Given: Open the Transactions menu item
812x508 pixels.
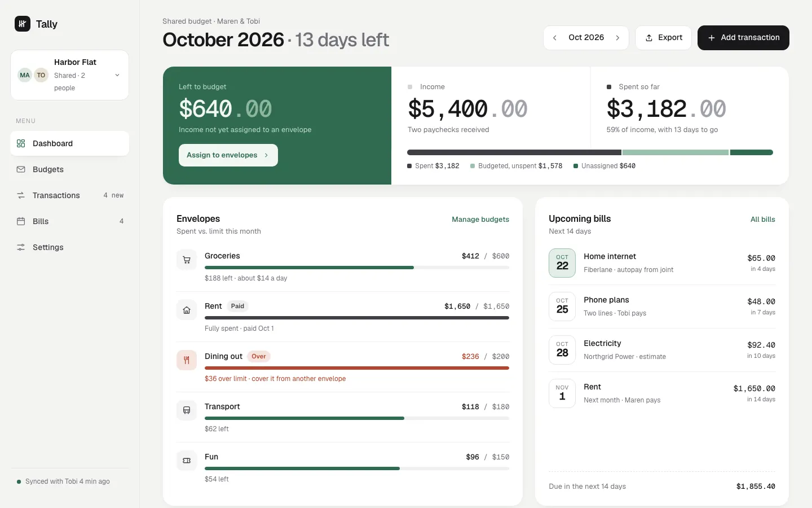Looking at the screenshot, I should (69, 195).
